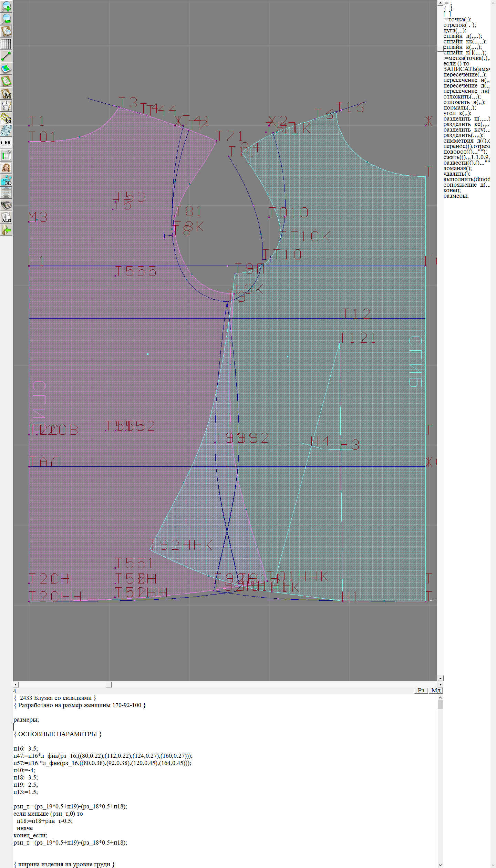Click the pattern pieces icon marked M
Viewport: 496px width, 868px height.
[6, 93]
